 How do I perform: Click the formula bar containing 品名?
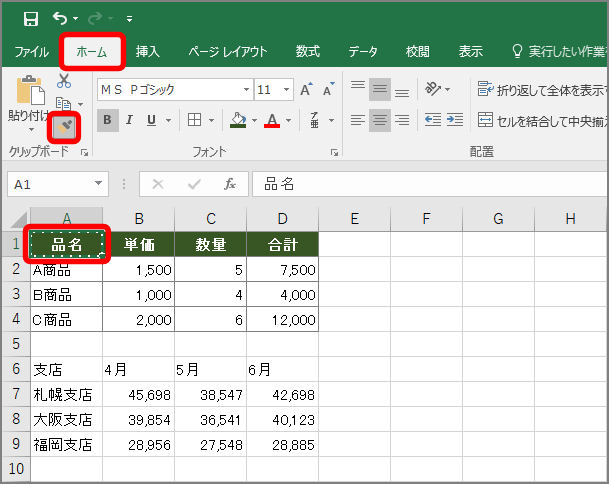pyautogui.click(x=430, y=184)
